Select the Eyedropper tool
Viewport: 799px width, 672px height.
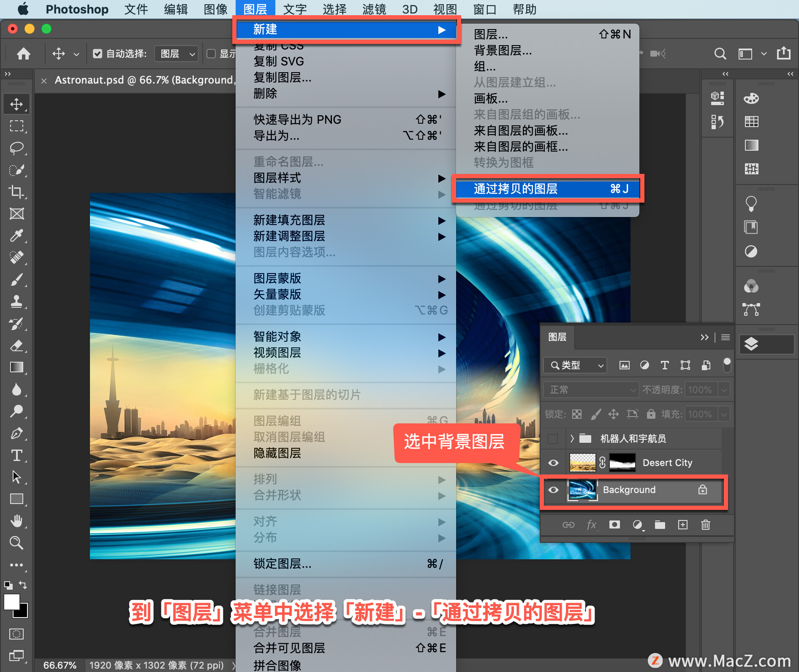(16, 236)
